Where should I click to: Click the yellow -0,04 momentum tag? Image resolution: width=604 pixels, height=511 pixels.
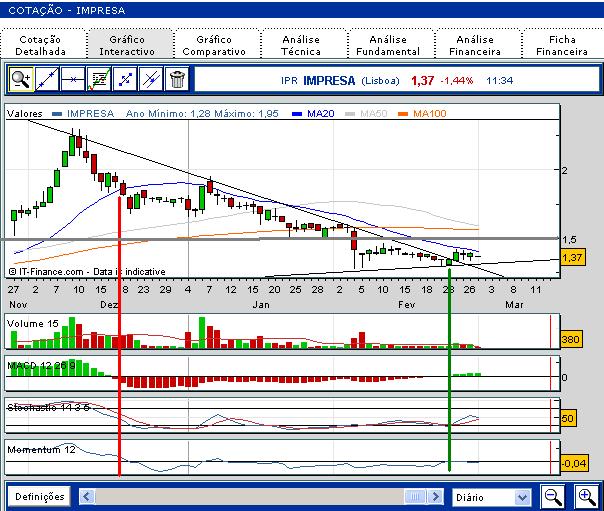point(574,463)
